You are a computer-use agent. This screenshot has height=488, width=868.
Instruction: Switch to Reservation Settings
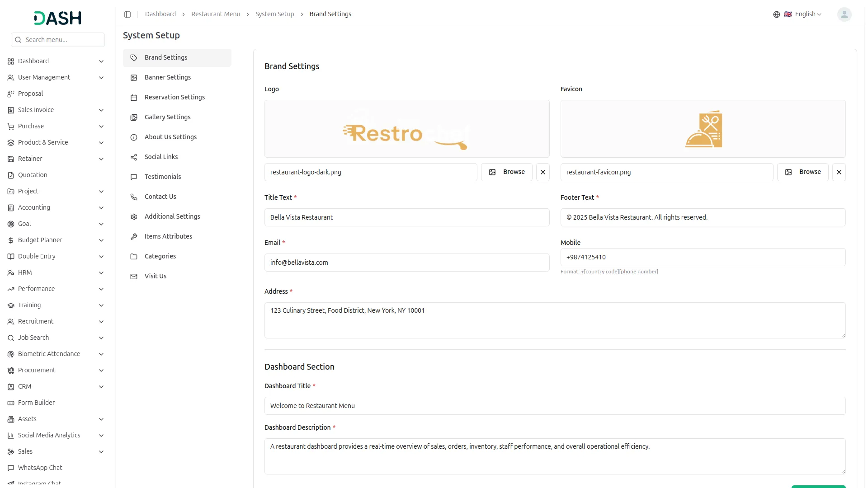tap(175, 97)
